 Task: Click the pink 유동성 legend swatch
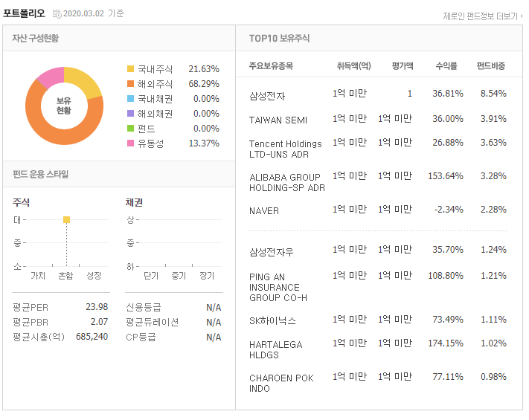tap(130, 143)
